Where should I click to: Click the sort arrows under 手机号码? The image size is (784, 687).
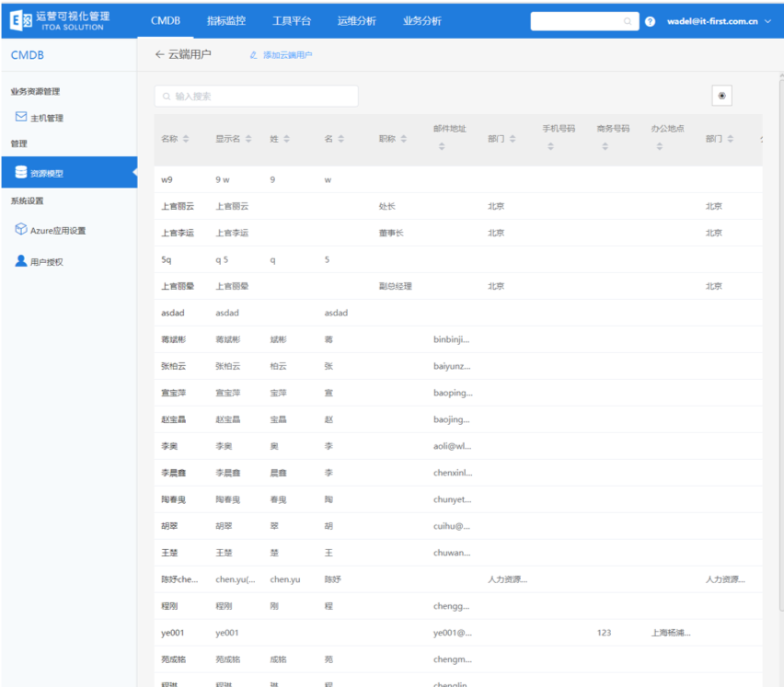tap(550, 146)
